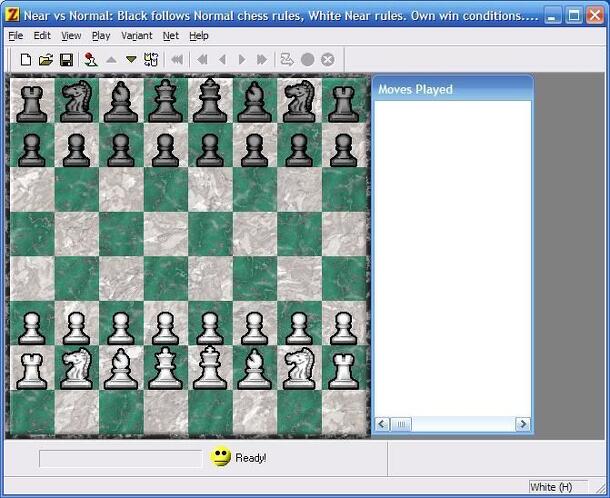Screen dimensions: 610x498
Task: Save the game using the floppy disk icon
Action: coord(66,60)
